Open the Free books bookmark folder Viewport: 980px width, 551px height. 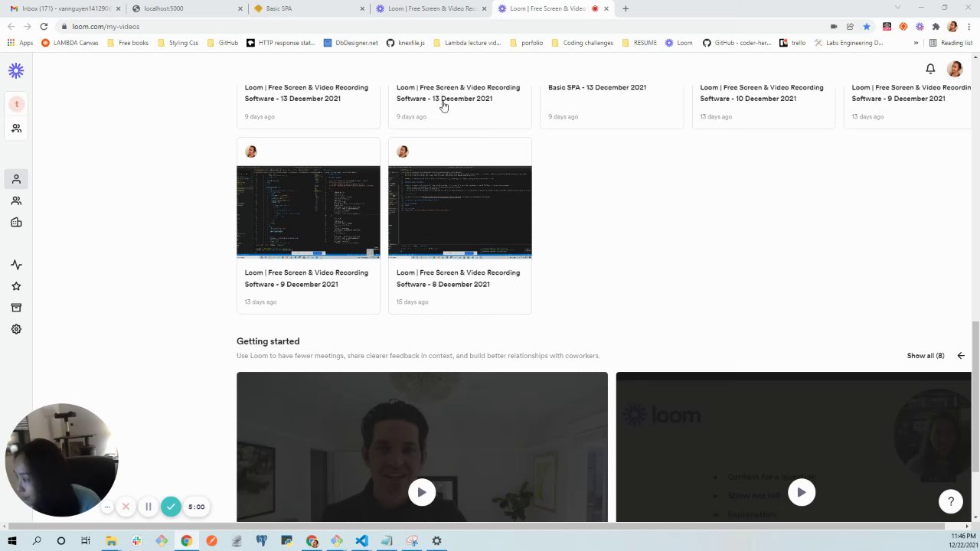(127, 43)
